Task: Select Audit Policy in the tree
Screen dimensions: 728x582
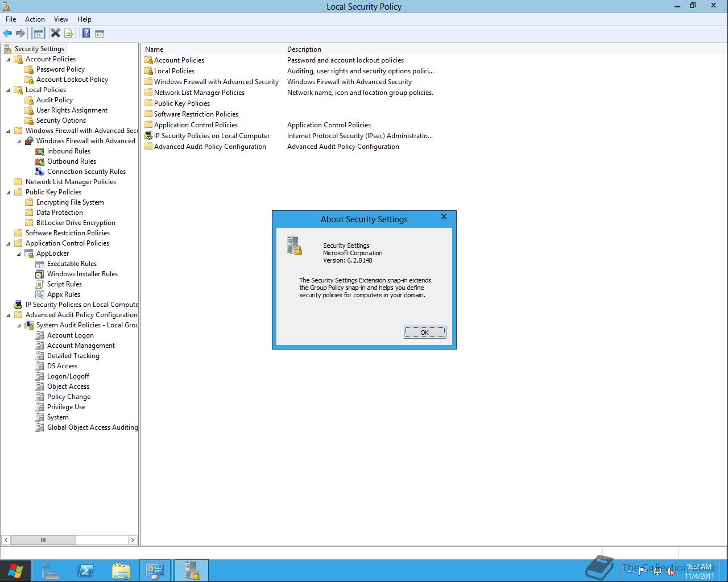Action: point(55,100)
